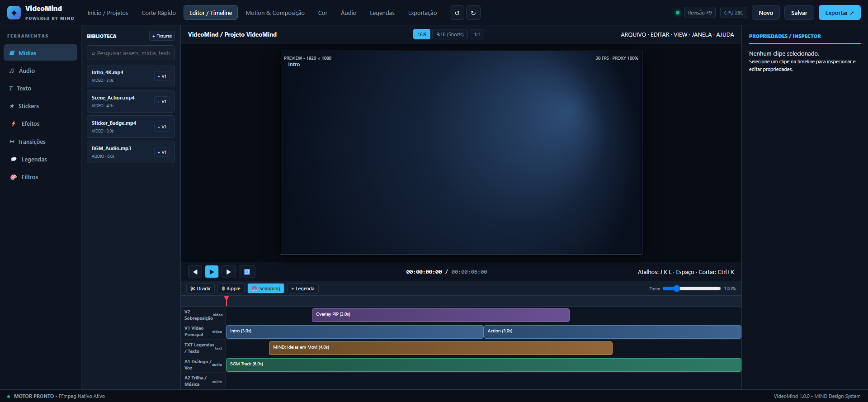Step back to previous frame
Screen dimensions: 868x402
click(x=195, y=272)
